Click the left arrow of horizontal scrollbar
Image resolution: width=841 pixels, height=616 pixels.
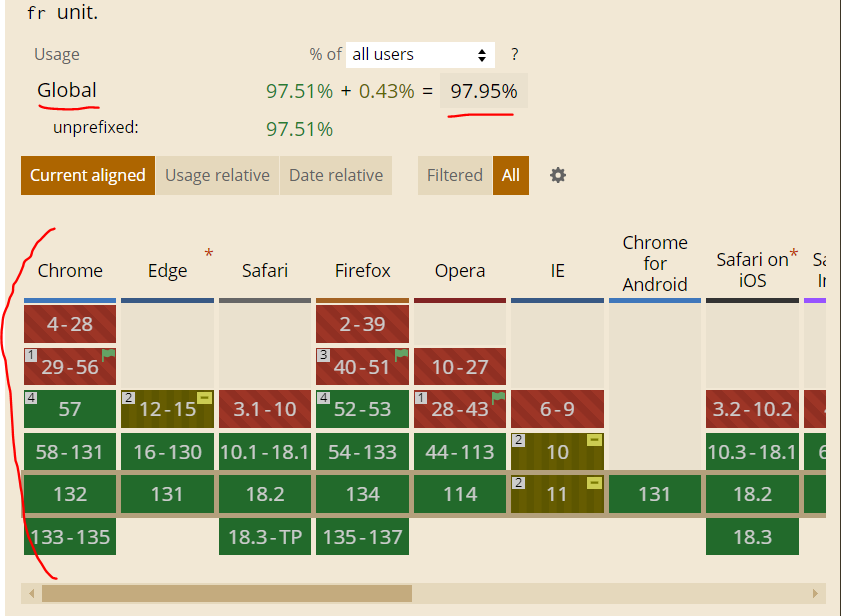(x=32, y=593)
